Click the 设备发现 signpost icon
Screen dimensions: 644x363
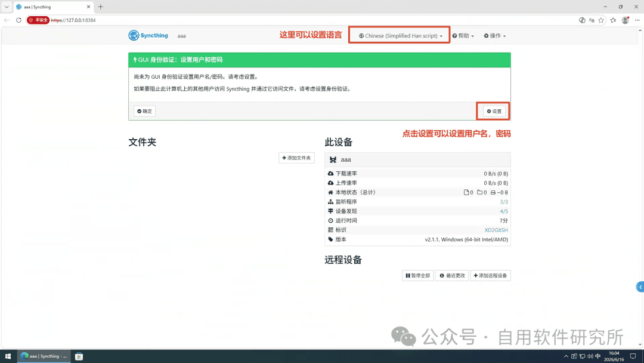point(330,211)
